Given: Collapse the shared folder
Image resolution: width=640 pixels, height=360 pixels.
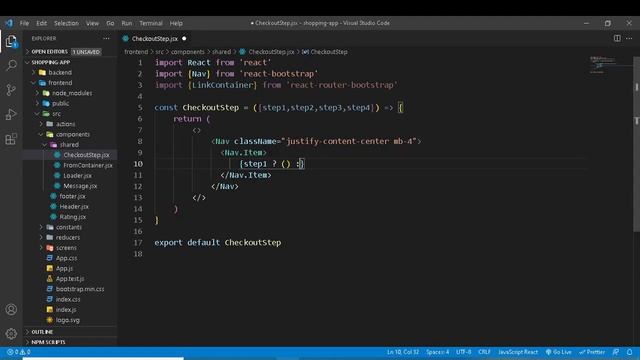Looking at the screenshot, I should coord(70,144).
